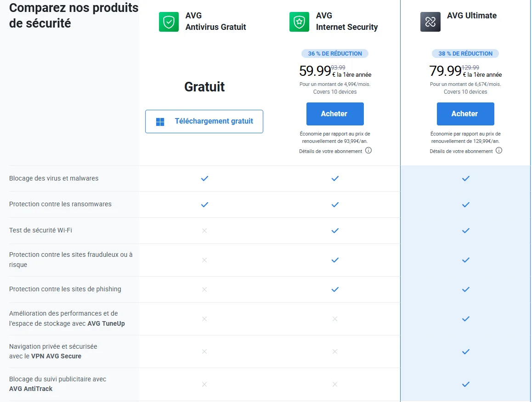Viewport: 532px width, 402px height.
Task: Click the AVG Internet Security star shield icon
Action: 299,22
